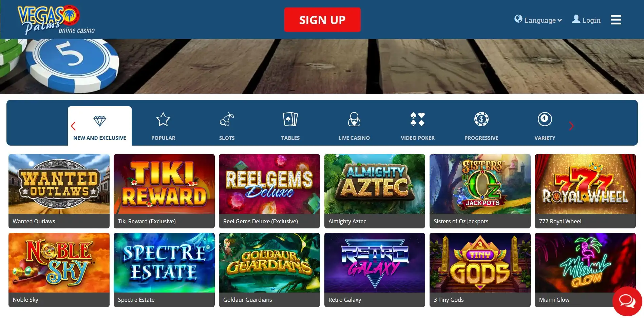
Task: Launch the Almighty Aztec game tile
Action: pos(375,191)
